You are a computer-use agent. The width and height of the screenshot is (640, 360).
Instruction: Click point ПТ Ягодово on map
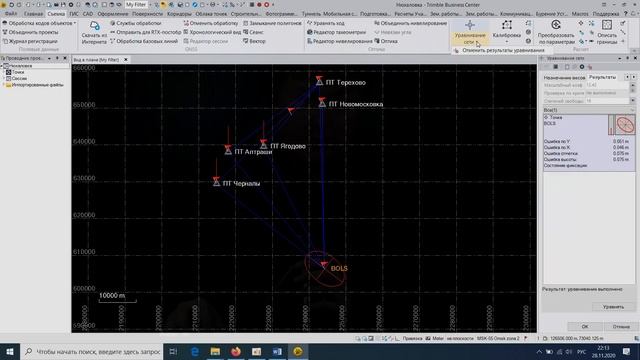[x=264, y=145]
